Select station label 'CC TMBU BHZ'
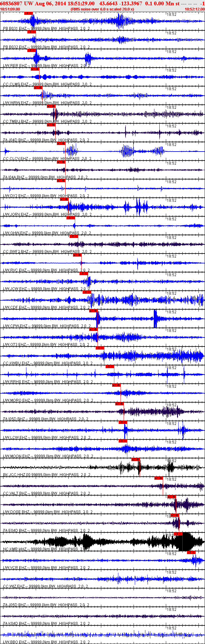The height and width of the screenshot is (644, 205). pyautogui.click(x=16, y=121)
